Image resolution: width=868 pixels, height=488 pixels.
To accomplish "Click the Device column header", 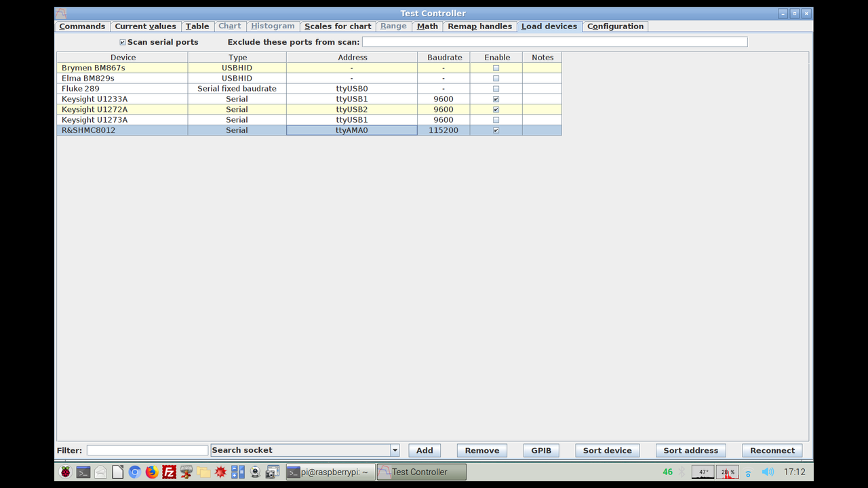I will click(123, 58).
